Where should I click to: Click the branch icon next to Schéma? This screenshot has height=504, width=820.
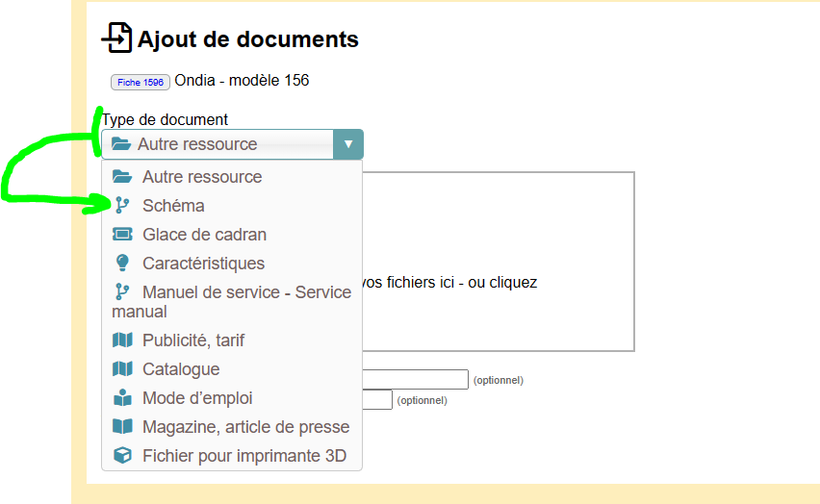click(121, 206)
